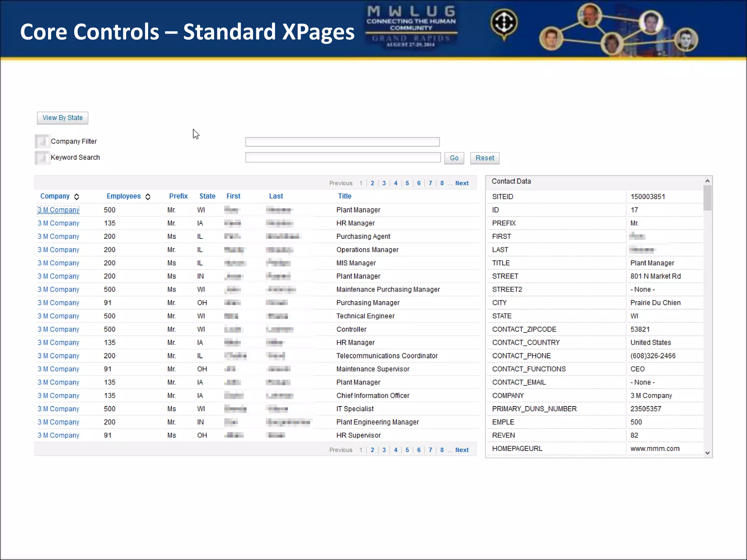Select CONTACT_ZIPCODE value 53821

click(640, 329)
